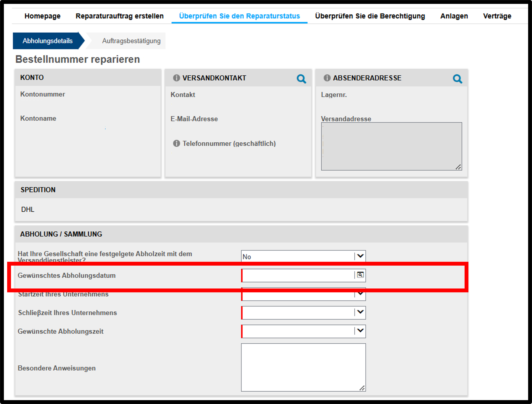The height and width of the screenshot is (404, 532).
Task: Click the info icon next to Telefonnummer
Action: pos(176,143)
